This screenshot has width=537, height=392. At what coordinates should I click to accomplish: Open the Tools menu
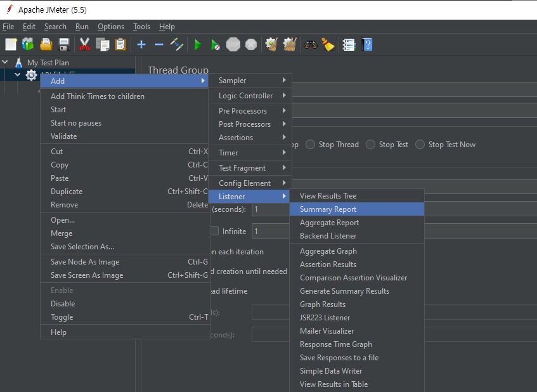click(141, 27)
